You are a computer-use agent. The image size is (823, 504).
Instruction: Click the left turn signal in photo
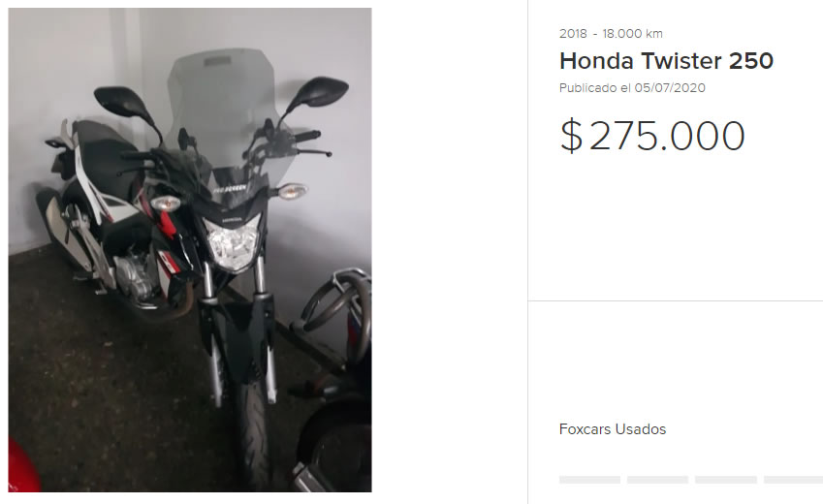click(x=166, y=203)
